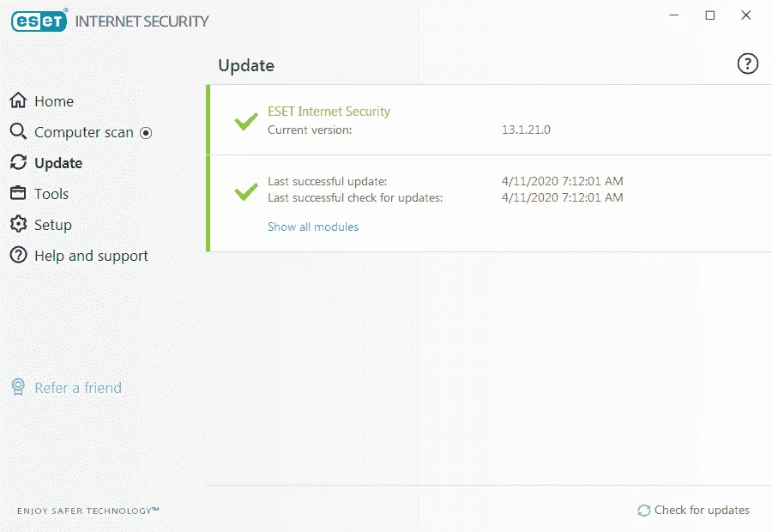Click the Tools briefcase icon
This screenshot has width=772, height=532.
click(18, 192)
